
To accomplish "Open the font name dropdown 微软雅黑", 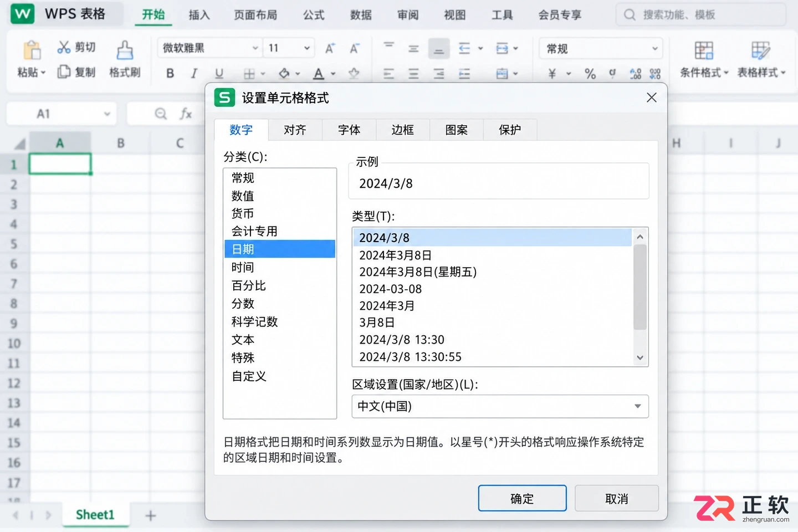I will click(x=210, y=48).
